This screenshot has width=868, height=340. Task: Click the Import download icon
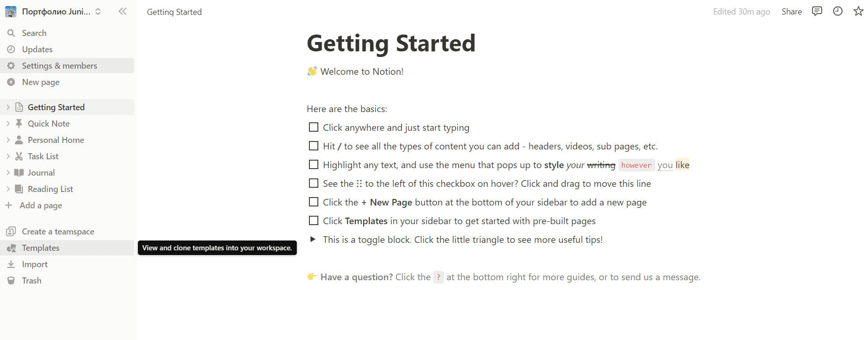point(11,264)
